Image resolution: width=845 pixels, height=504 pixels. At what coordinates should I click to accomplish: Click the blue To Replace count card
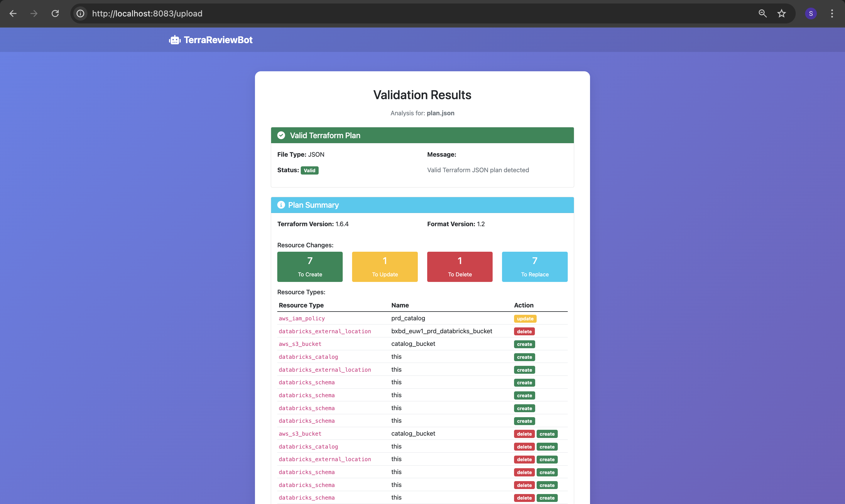535,267
